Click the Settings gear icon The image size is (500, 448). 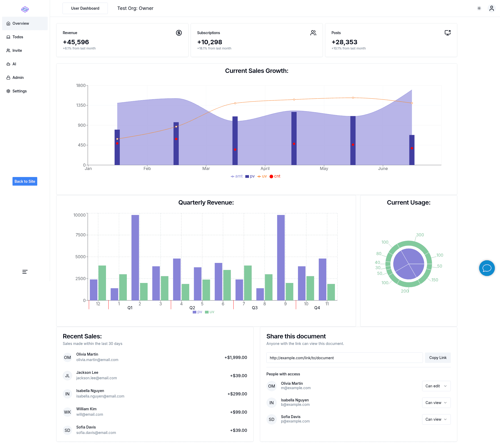(x=8, y=91)
